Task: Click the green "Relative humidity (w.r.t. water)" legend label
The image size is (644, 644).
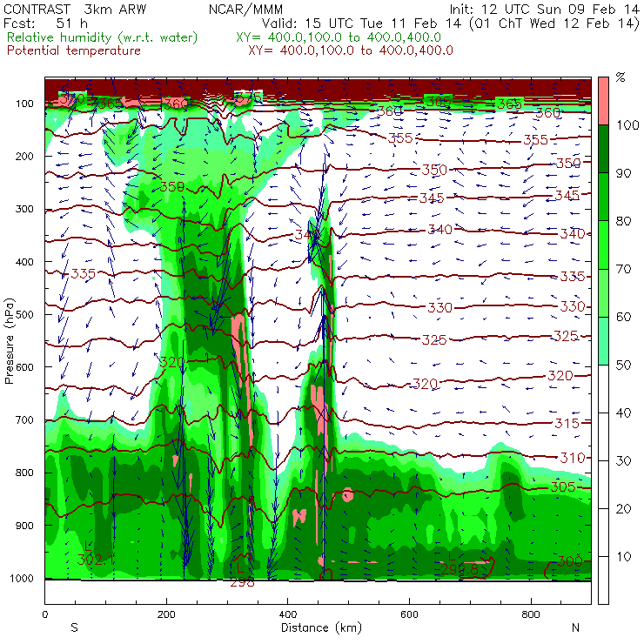Action: coord(103,37)
